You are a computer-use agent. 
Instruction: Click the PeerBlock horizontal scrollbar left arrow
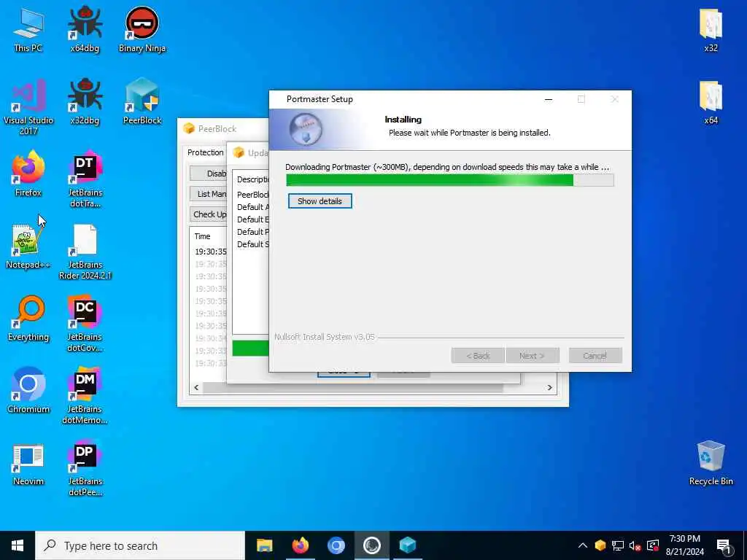point(196,388)
